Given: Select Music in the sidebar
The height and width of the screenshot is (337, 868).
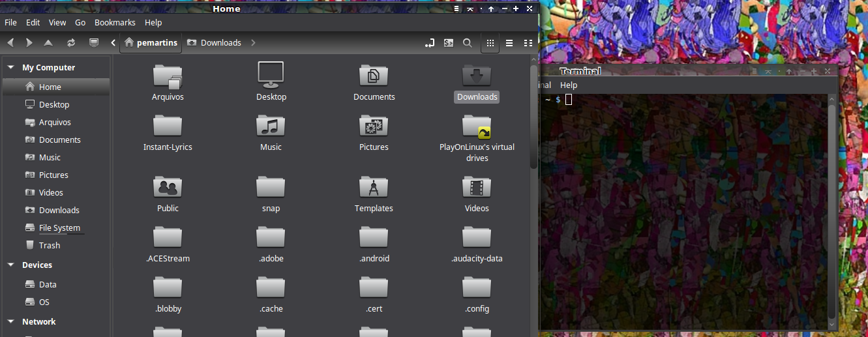Looking at the screenshot, I should pos(56,157).
